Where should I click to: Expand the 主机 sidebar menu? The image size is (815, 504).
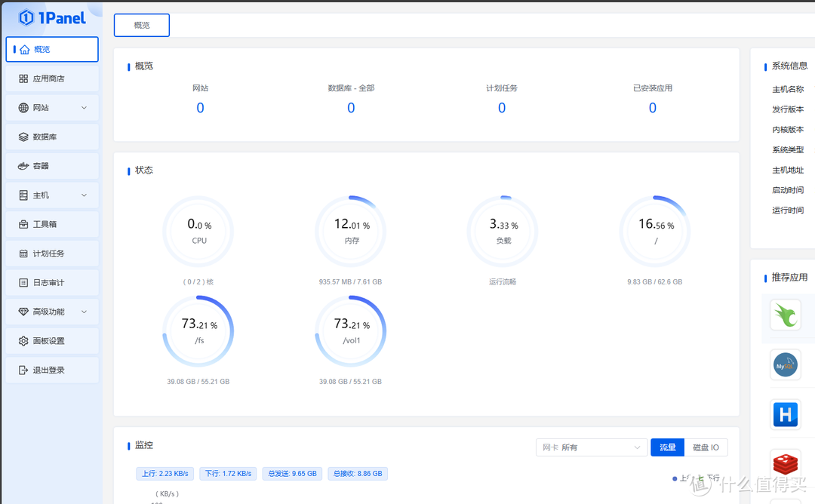click(53, 195)
